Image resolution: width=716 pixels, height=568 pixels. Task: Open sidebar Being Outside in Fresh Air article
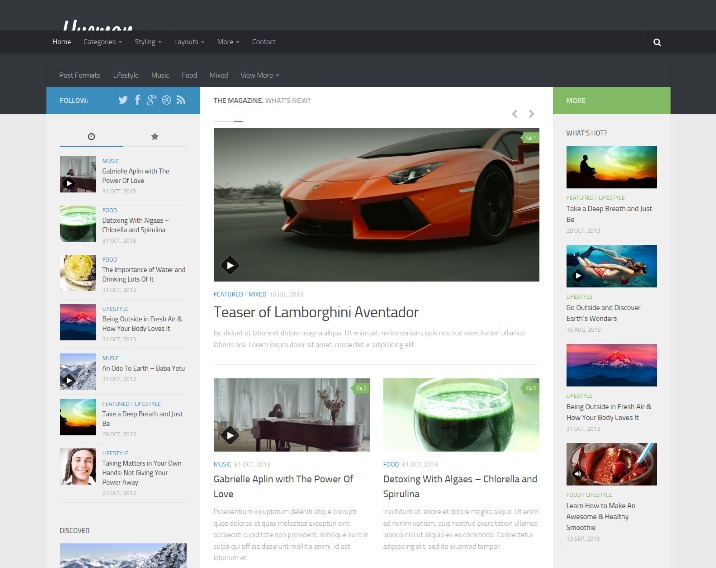point(142,324)
